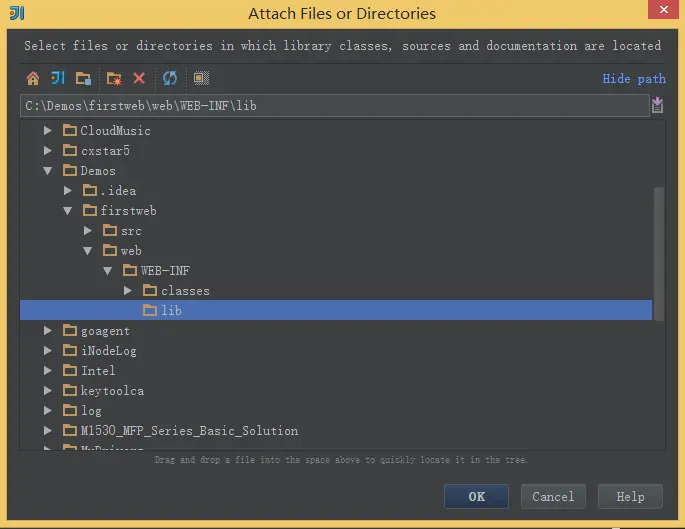Click the red Delete icon

[139, 78]
